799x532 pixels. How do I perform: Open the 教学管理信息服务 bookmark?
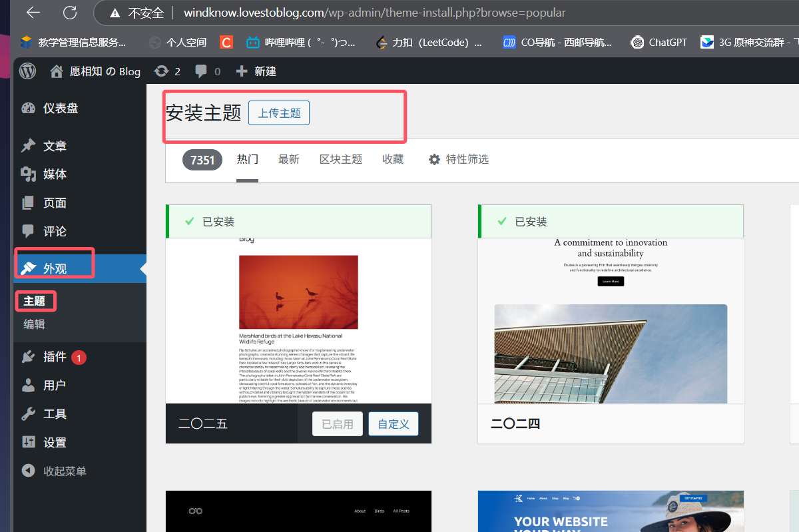point(73,43)
